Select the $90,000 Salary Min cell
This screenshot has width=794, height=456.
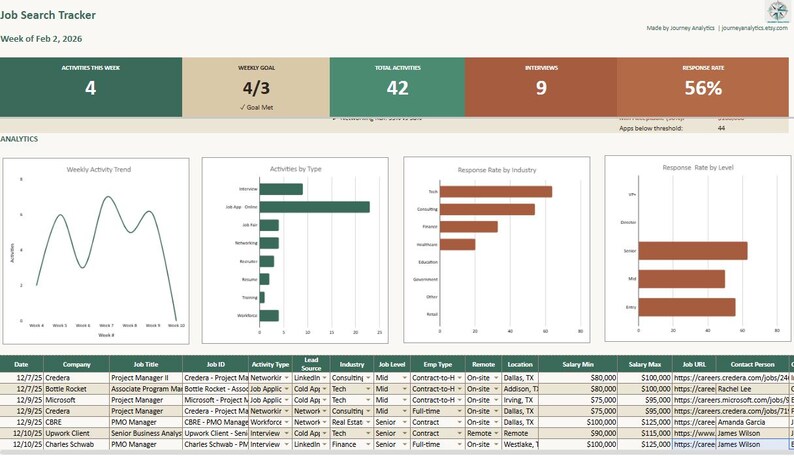click(x=578, y=434)
